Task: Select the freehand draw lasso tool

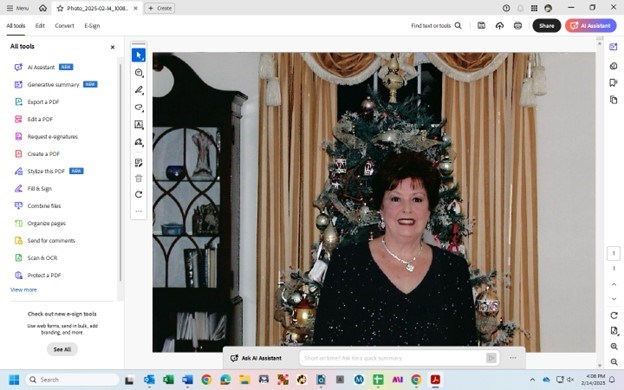Action: click(x=138, y=107)
